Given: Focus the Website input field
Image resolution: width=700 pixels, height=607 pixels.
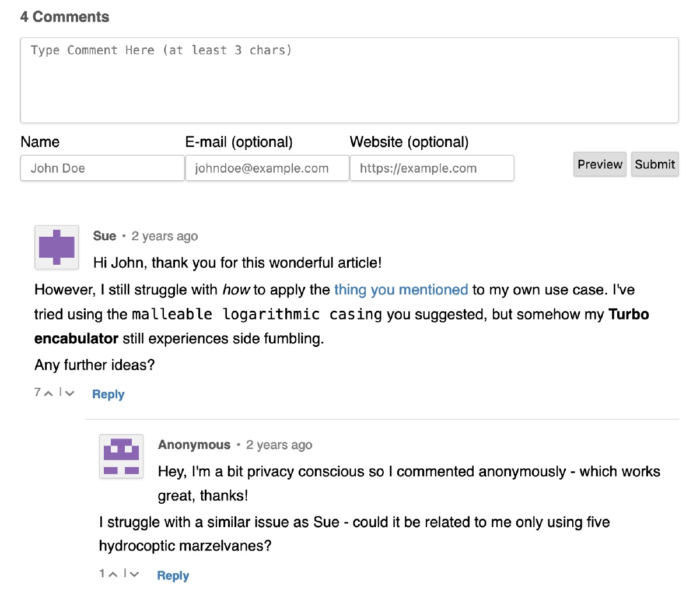Looking at the screenshot, I should (432, 169).
